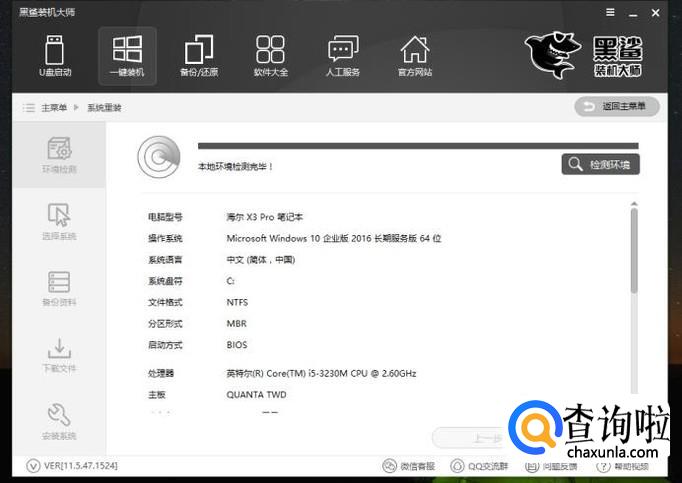The image size is (682, 483).
Task: Click the i5-3230M CPU processor value
Action: (x=321, y=373)
